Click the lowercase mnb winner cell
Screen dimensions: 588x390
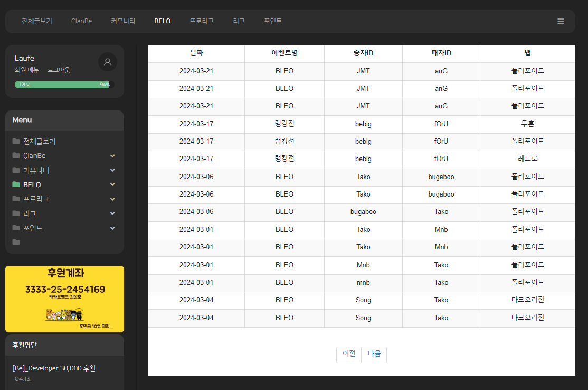(x=363, y=283)
